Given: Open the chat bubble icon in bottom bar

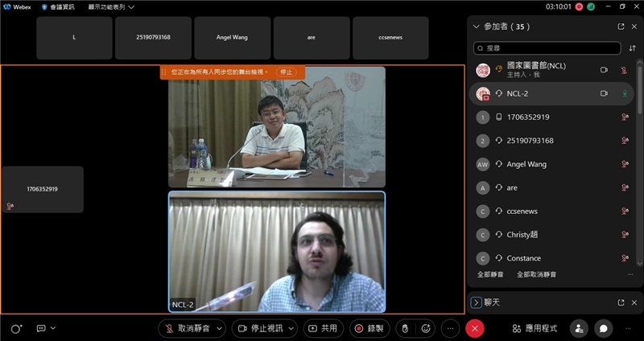Looking at the screenshot, I should tap(602, 328).
